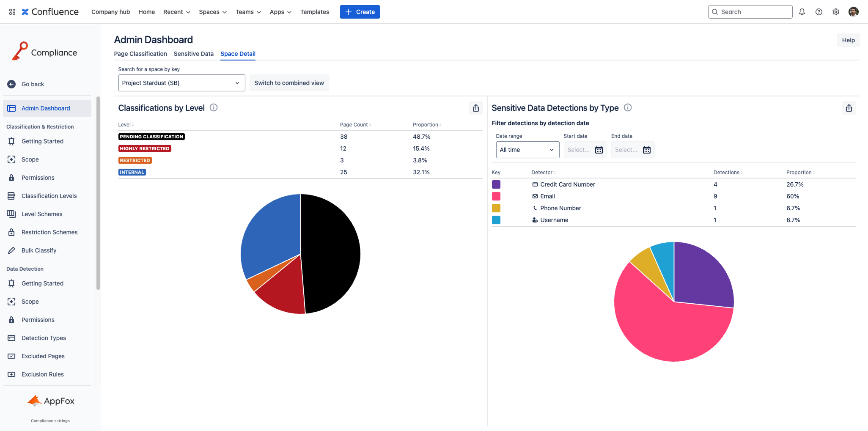Switch to the Page Classification tab
This screenshot has height=431, width=868.
tap(140, 54)
